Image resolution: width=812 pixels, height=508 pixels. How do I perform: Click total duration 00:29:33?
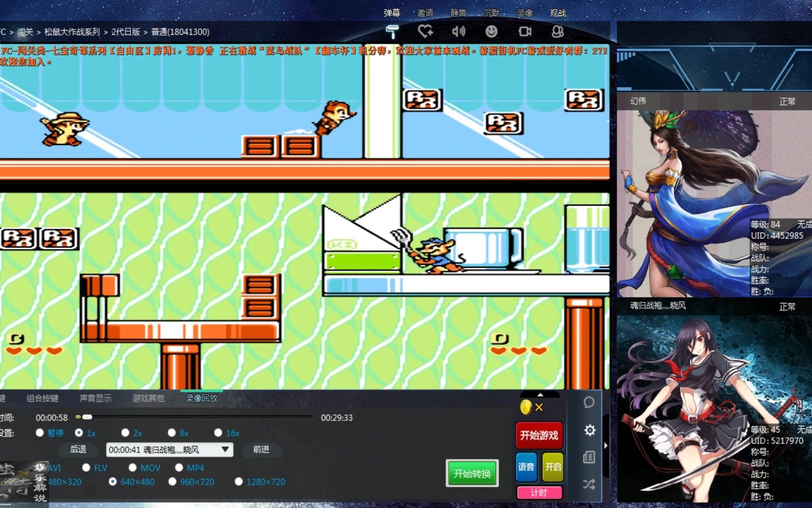click(336, 418)
